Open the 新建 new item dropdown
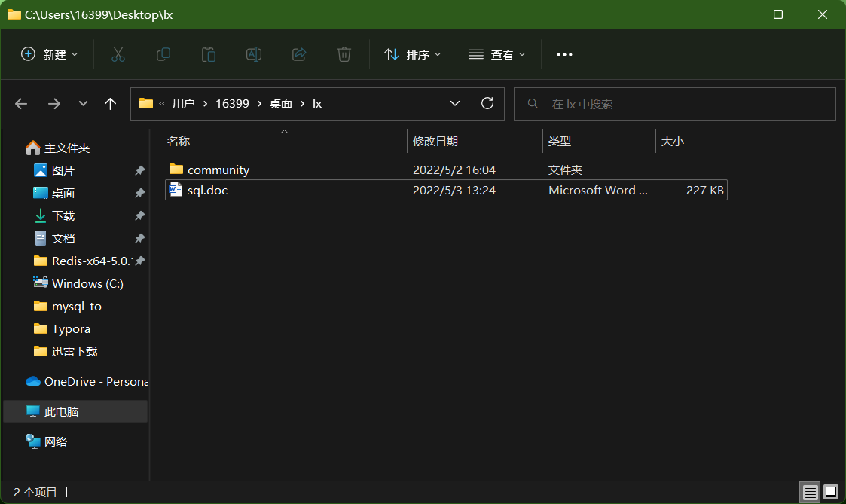 pyautogui.click(x=49, y=54)
